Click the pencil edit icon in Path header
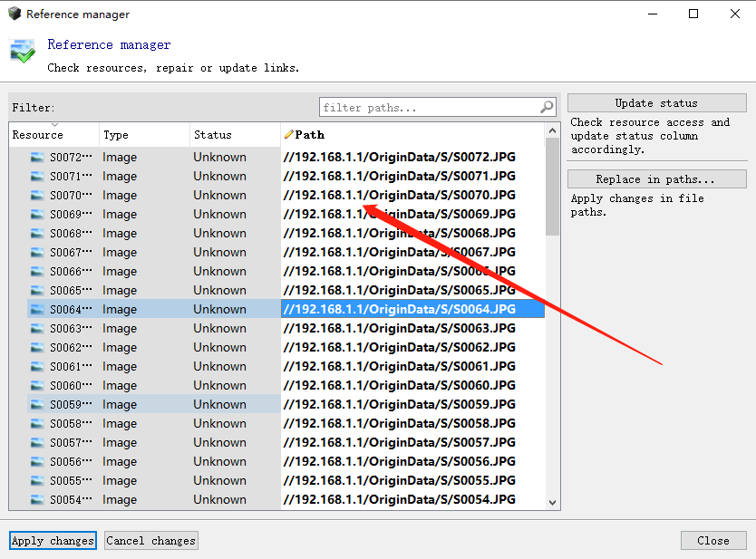 pyautogui.click(x=288, y=135)
